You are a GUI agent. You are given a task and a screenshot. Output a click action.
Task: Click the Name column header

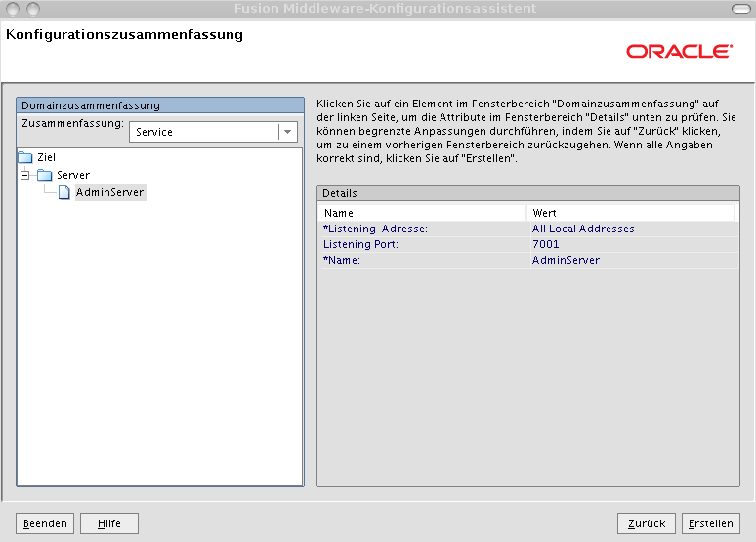click(422, 213)
